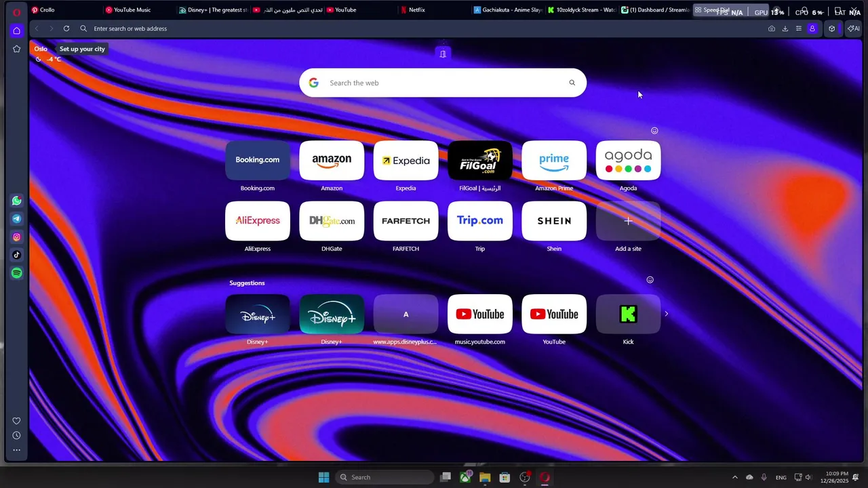Show hidden tray icons chevron

tap(734, 477)
